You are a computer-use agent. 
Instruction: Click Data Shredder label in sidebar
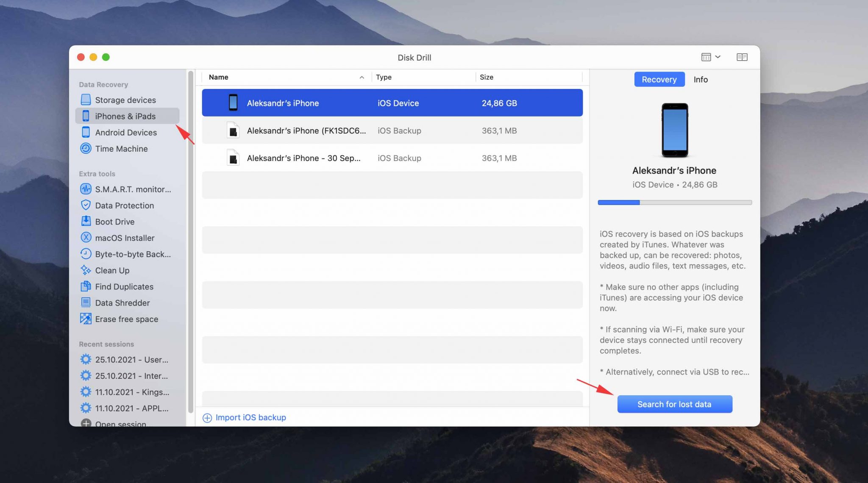(122, 303)
